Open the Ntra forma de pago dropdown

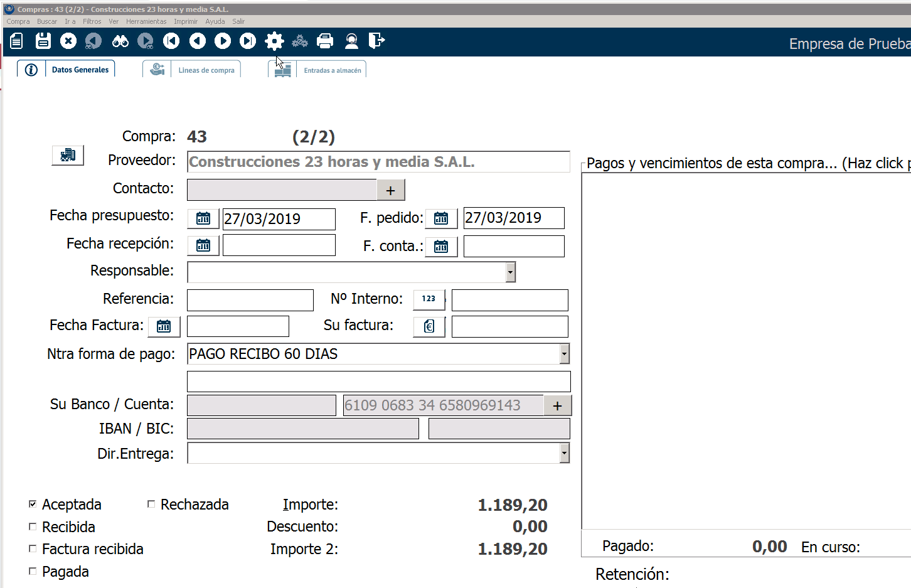click(x=564, y=354)
